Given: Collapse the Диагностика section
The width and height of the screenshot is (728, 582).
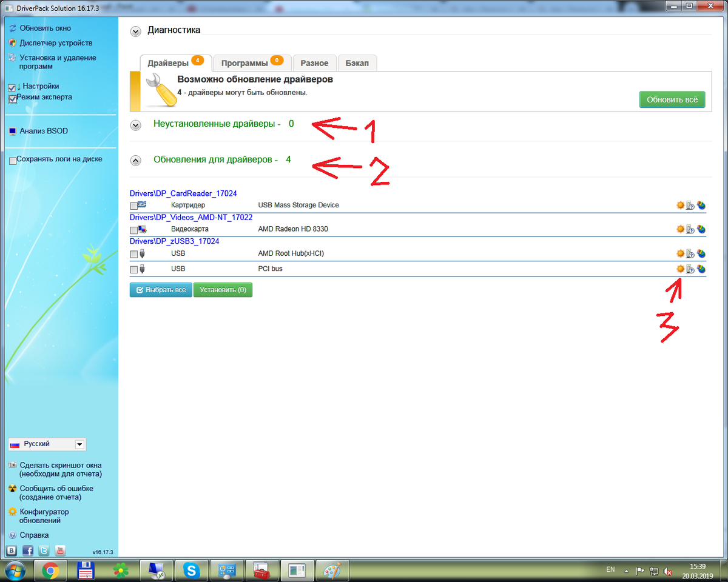Looking at the screenshot, I should click(x=136, y=32).
